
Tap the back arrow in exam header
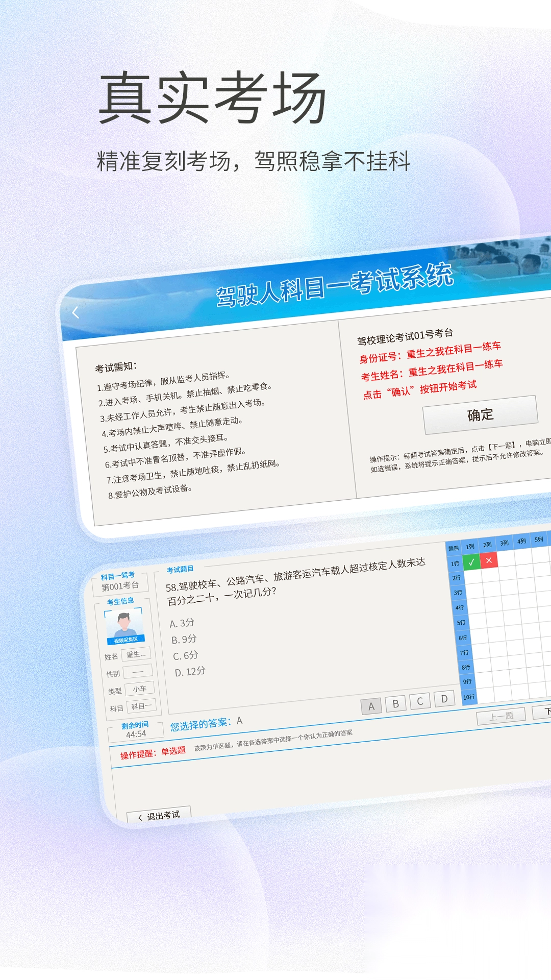point(76,312)
